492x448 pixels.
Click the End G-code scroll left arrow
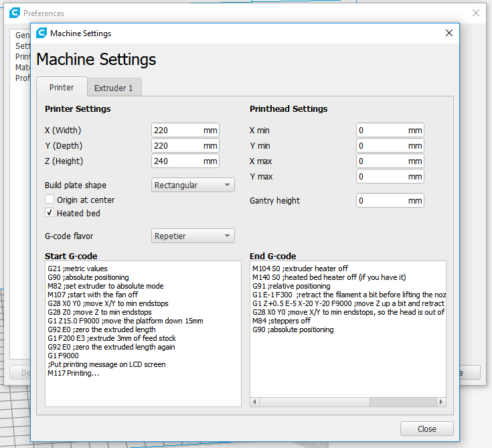click(x=254, y=402)
